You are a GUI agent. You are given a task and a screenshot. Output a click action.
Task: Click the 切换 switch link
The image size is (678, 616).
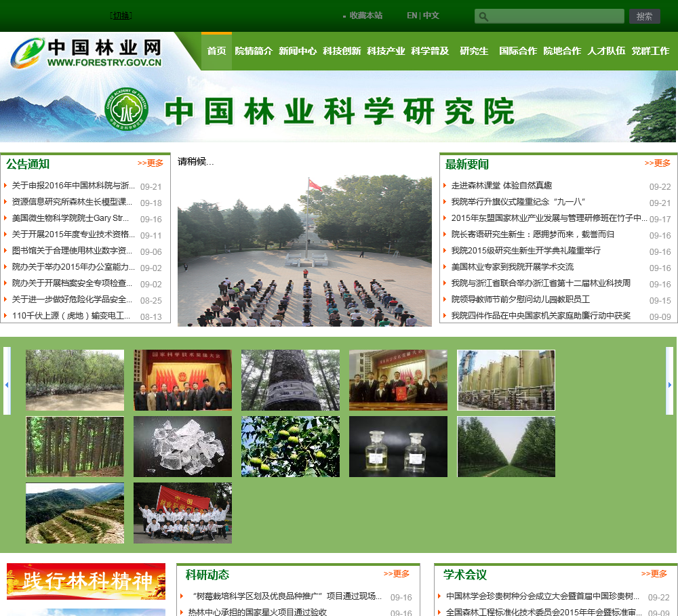pyautogui.click(x=121, y=16)
